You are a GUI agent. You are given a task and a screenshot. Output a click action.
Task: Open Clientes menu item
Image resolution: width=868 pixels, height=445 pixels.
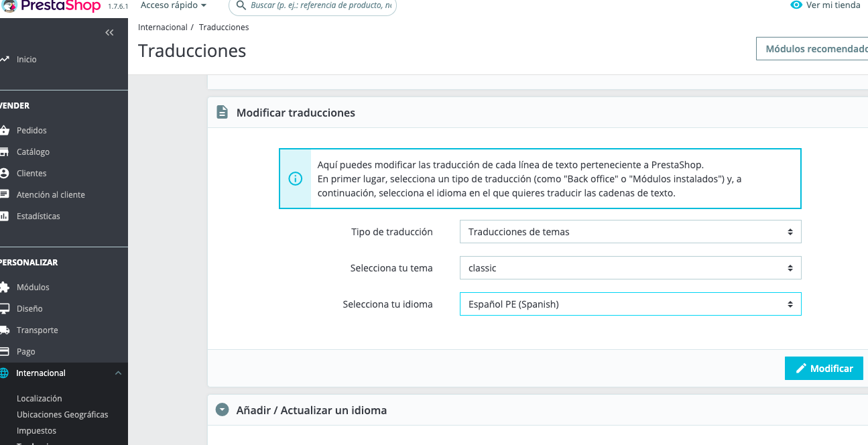pyautogui.click(x=32, y=174)
